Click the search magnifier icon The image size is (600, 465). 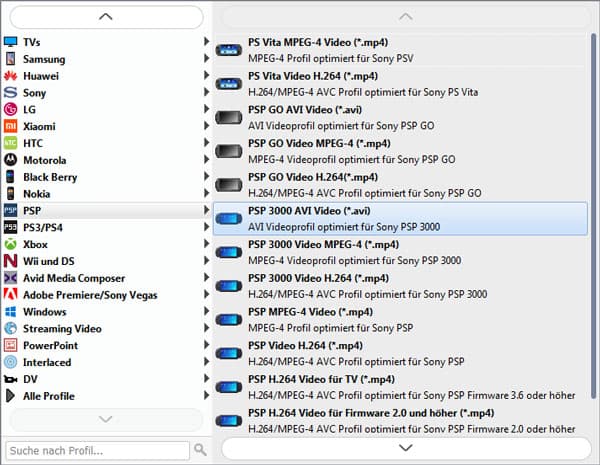[x=200, y=449]
